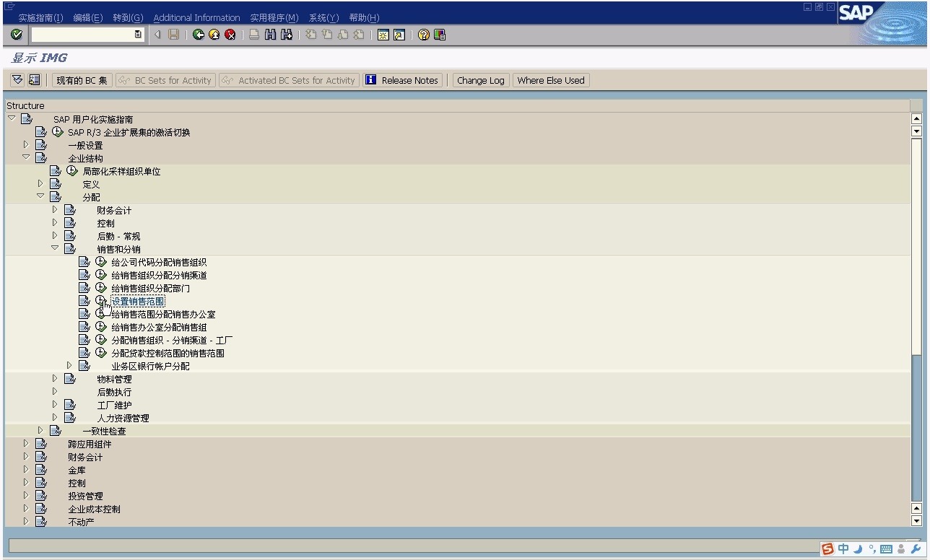The image size is (930, 560).
Task: Click the IME wrench settings icon
Action: [x=915, y=550]
